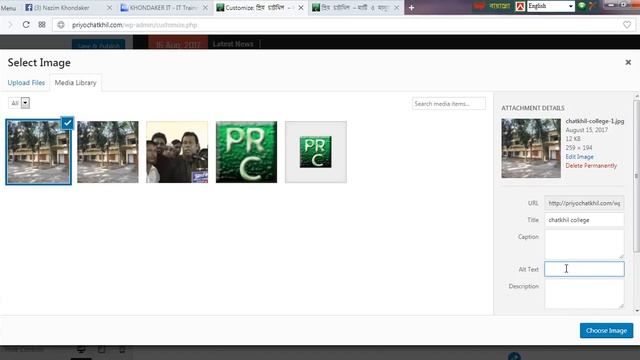The height and width of the screenshot is (360, 640).
Task: Click the Title field with chatkhil college
Action: point(584,220)
